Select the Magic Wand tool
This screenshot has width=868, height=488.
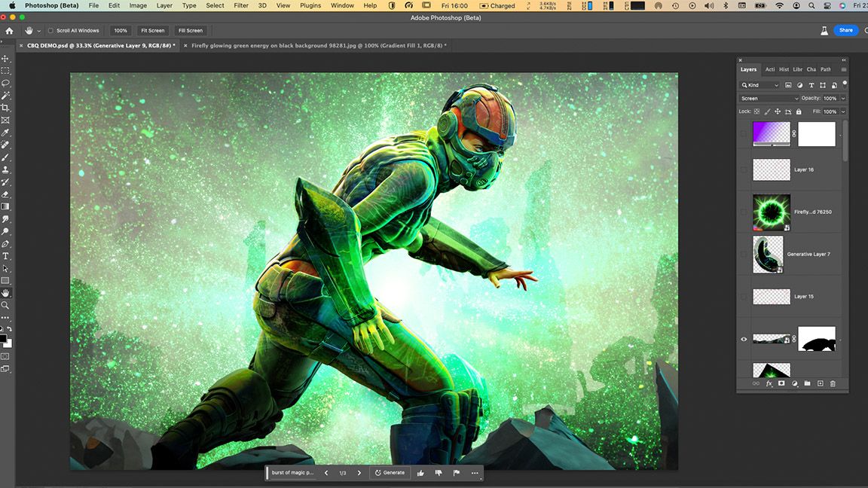[x=5, y=96]
